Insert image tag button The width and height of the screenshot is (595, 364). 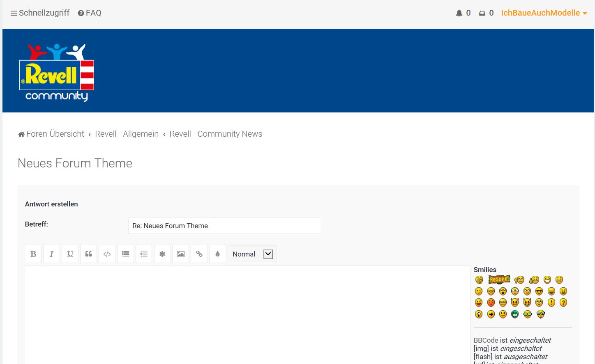pos(181,254)
